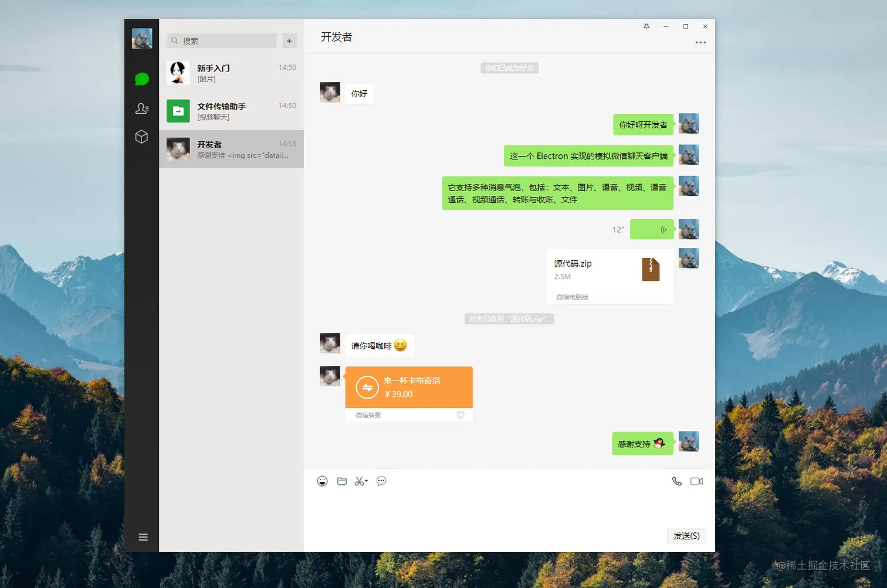
Task: Play the 12-second voice message
Action: (x=651, y=229)
